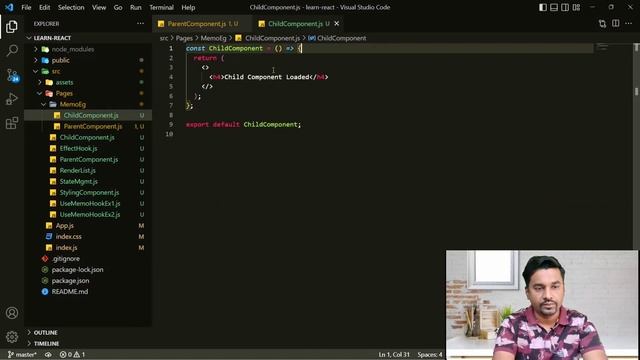
Task: Click the master branch in status bar
Action: pos(22,354)
